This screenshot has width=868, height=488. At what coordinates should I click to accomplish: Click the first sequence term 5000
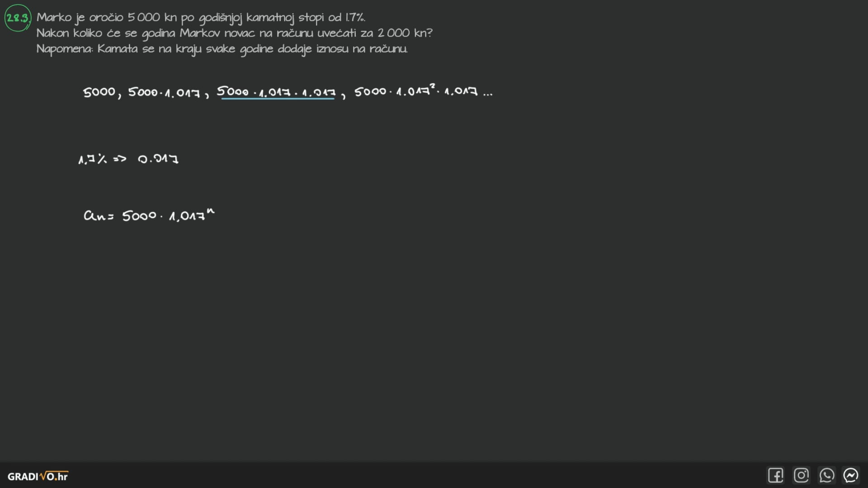99,92
